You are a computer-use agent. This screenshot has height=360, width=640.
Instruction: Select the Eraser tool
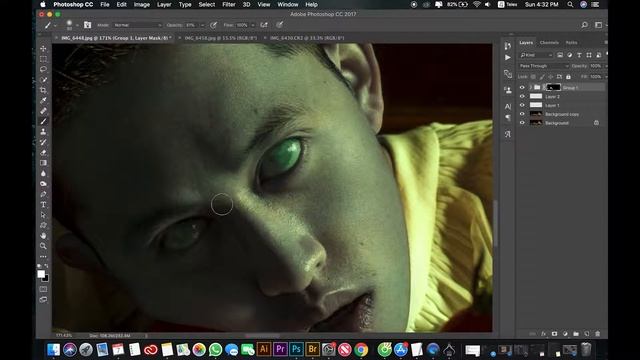(x=43, y=152)
